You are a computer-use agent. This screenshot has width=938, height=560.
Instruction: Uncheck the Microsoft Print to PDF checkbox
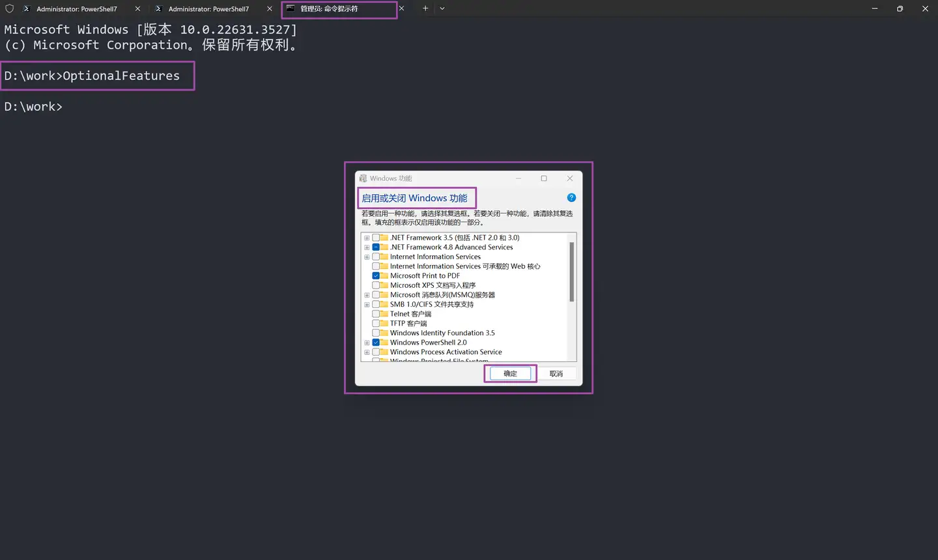point(376,276)
